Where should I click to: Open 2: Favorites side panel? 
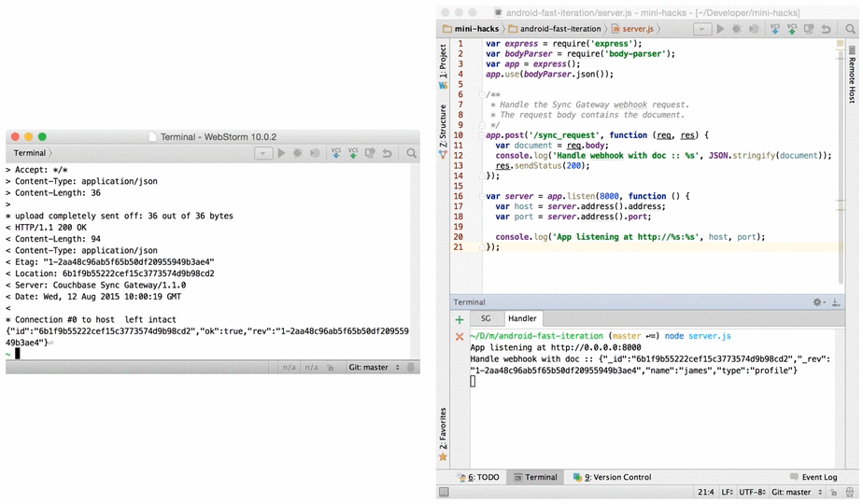(x=443, y=434)
